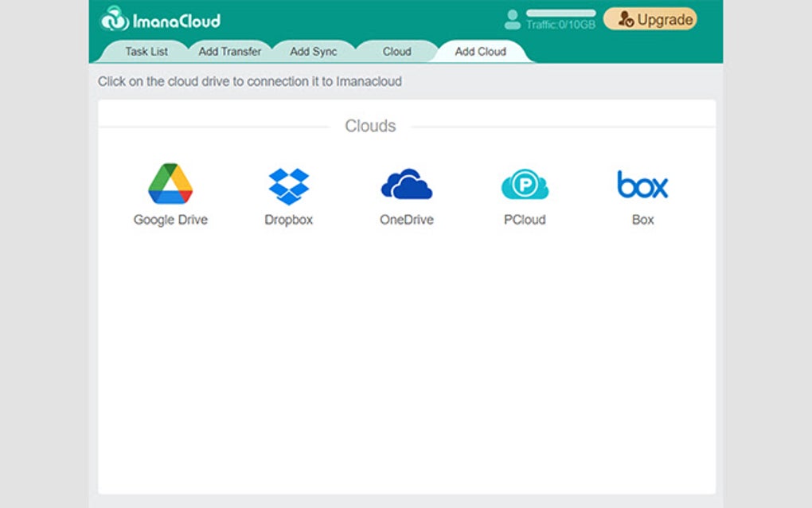
Task: Open the Cloud tab
Action: point(396,51)
